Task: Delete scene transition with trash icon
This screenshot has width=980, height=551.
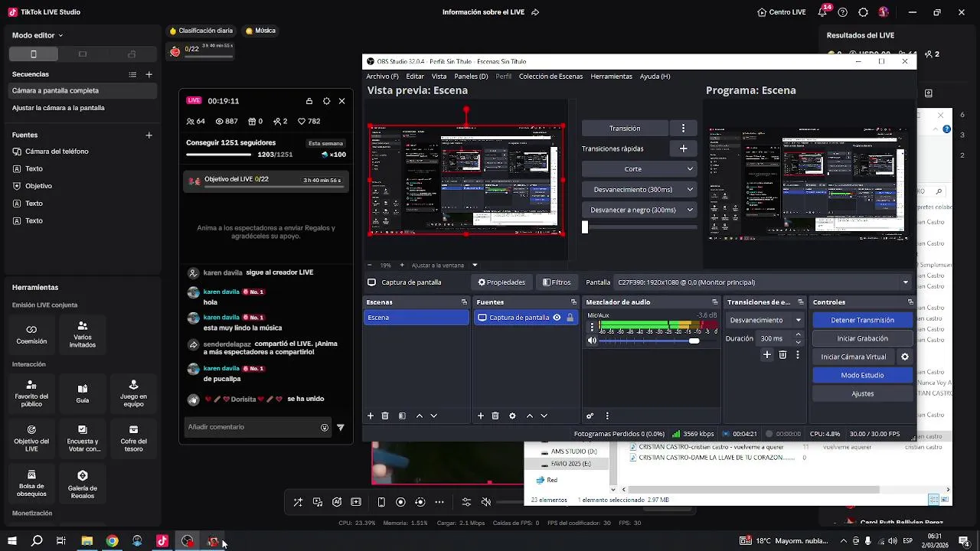Action: tap(782, 354)
